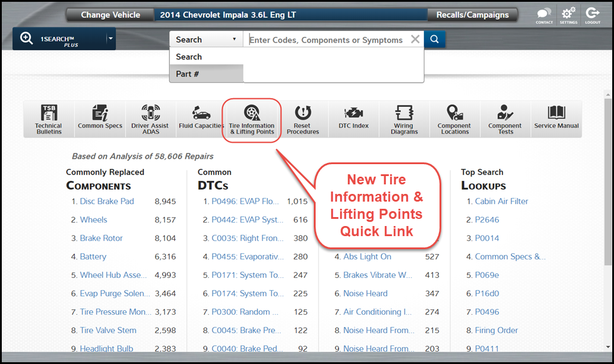Open the DTC Index
Screen dimensions: 614x364
point(353,119)
